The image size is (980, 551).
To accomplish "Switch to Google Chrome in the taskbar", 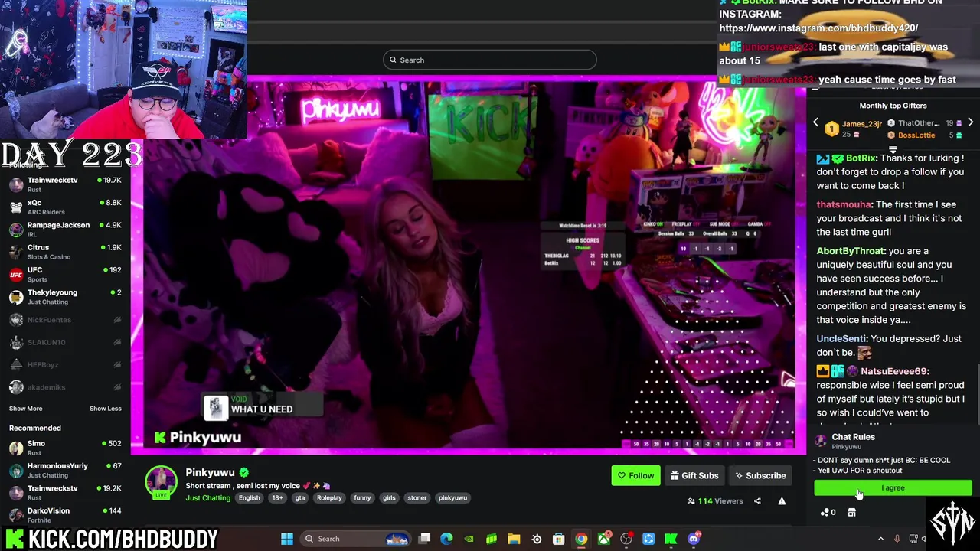I will tap(581, 539).
